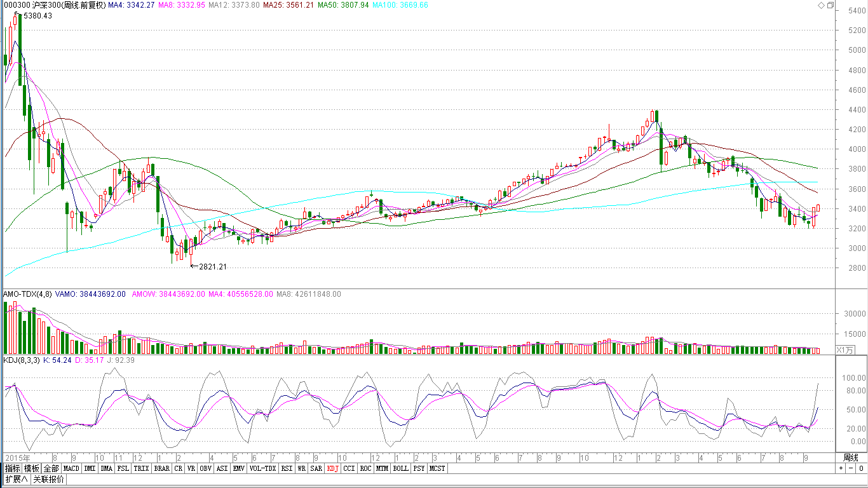Expand the 扩展 panel toggle
Image resolution: width=868 pixels, height=488 pixels.
16,479
